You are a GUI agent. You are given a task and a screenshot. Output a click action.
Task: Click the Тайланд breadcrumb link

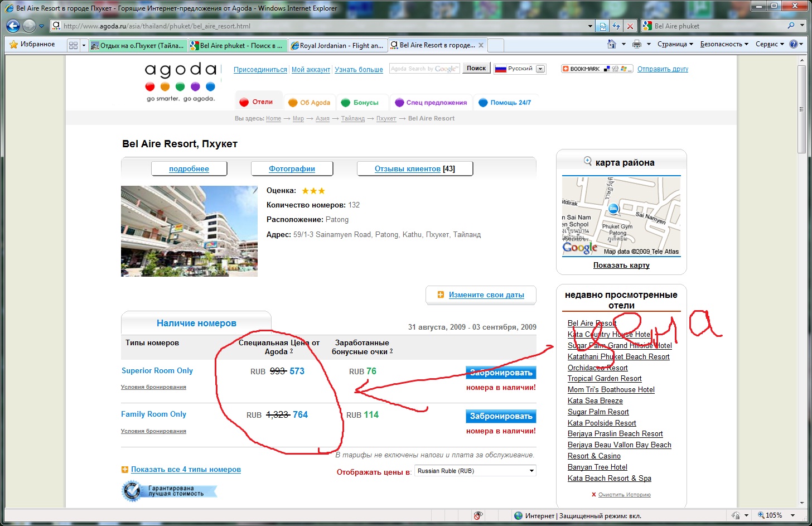[353, 118]
